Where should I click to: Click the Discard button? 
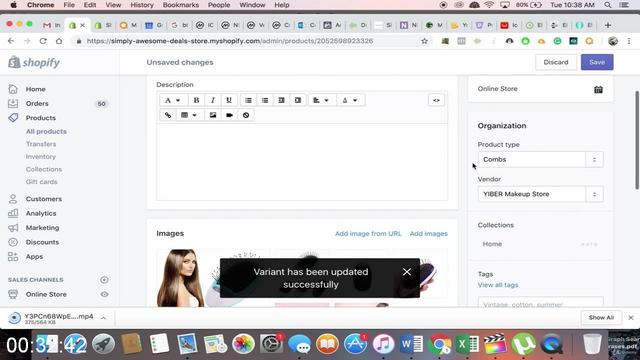click(x=556, y=62)
